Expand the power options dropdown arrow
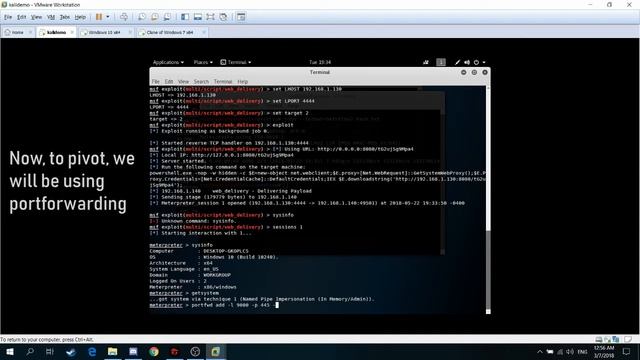This screenshot has width=640, height=360. coord(108,17)
